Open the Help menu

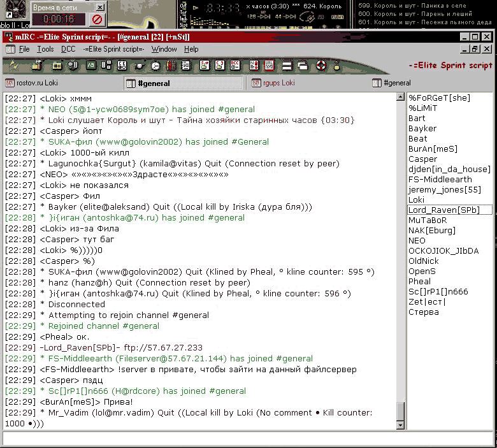point(191,49)
